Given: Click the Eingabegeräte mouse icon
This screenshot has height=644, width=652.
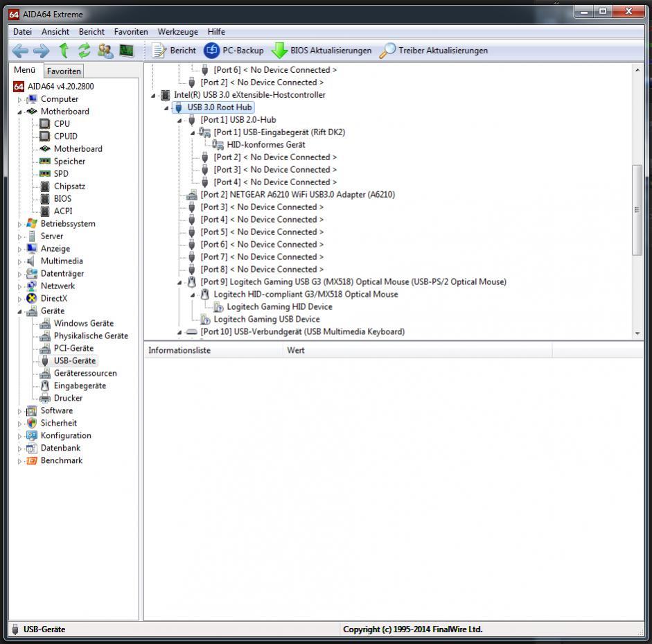Looking at the screenshot, I should 45,385.
